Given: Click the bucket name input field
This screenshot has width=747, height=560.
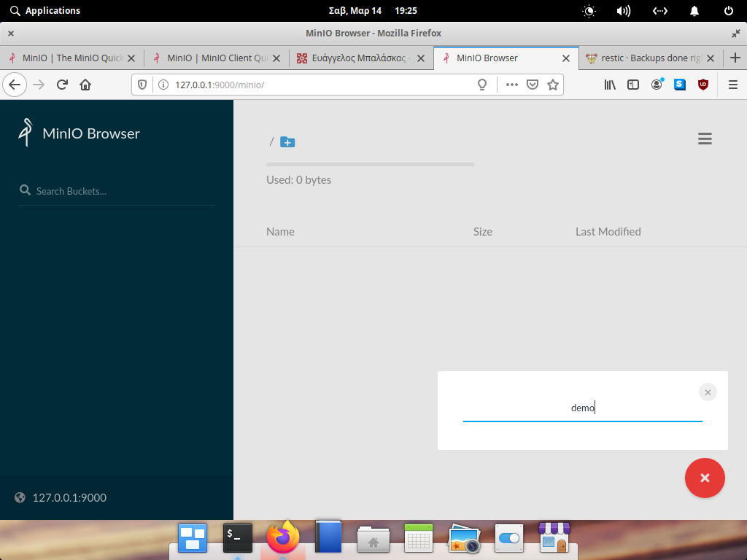Looking at the screenshot, I should pos(582,408).
